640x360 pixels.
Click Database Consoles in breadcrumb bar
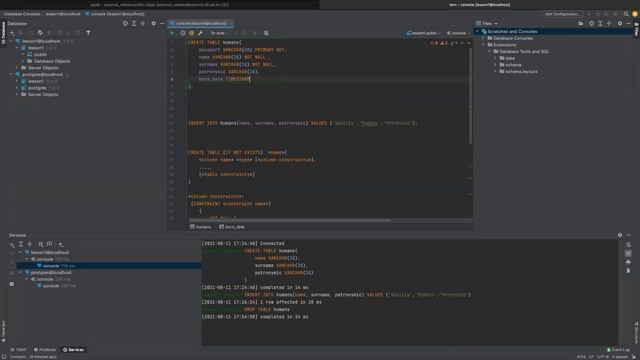[x=22, y=14]
